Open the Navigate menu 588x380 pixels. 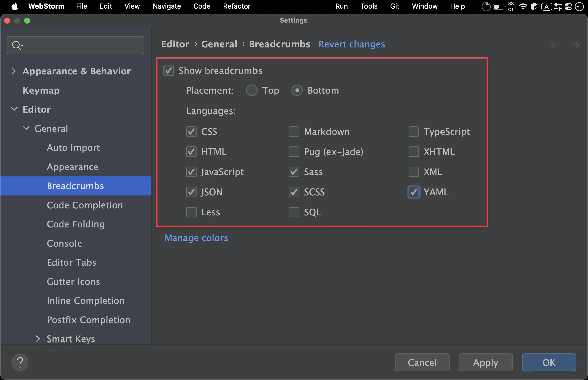[x=167, y=6]
